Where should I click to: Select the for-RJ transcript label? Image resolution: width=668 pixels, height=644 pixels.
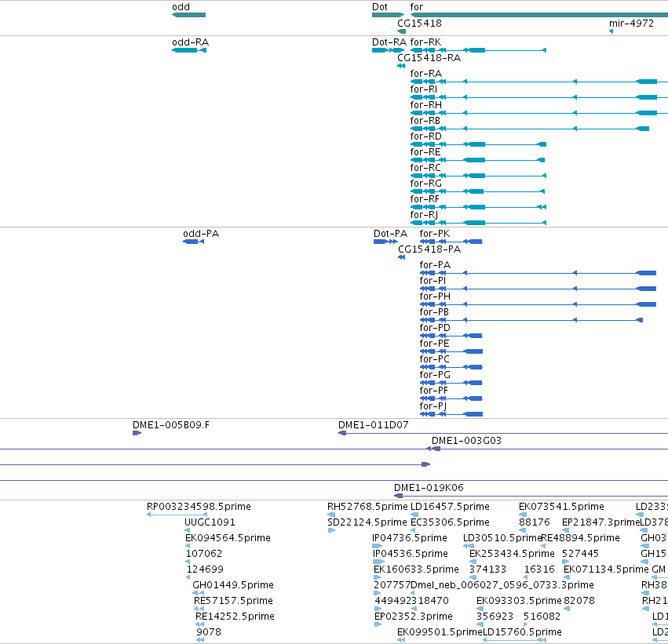(x=424, y=216)
